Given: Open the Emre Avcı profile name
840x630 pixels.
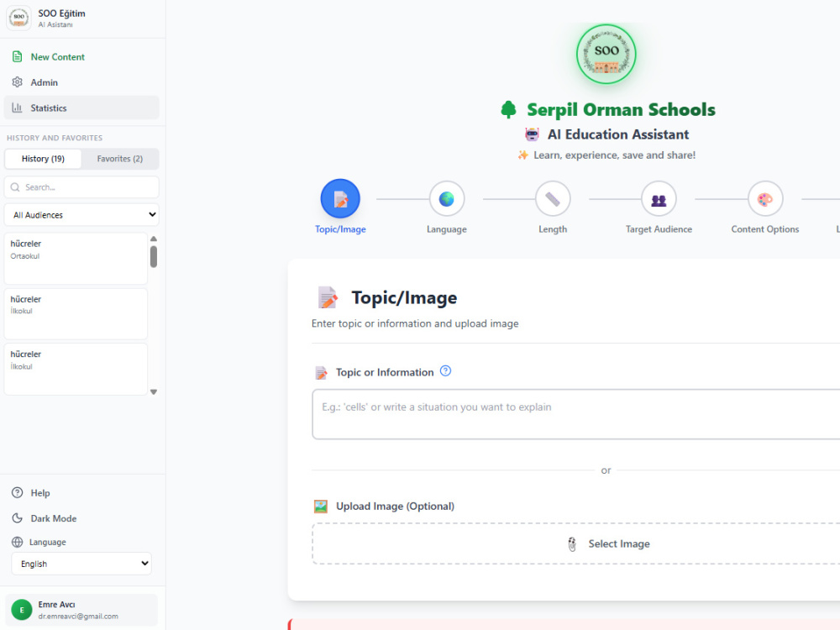Looking at the screenshot, I should click(56, 604).
